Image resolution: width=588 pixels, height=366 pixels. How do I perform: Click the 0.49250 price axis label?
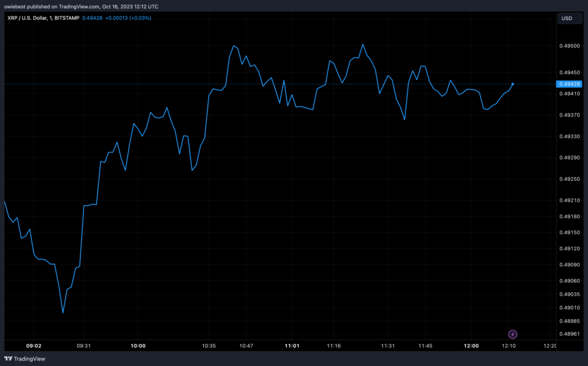569,179
